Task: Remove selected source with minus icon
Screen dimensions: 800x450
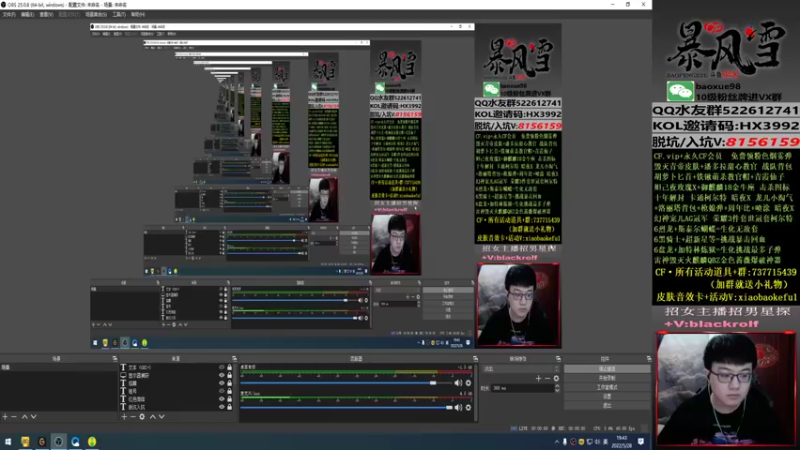Action: tap(133, 417)
